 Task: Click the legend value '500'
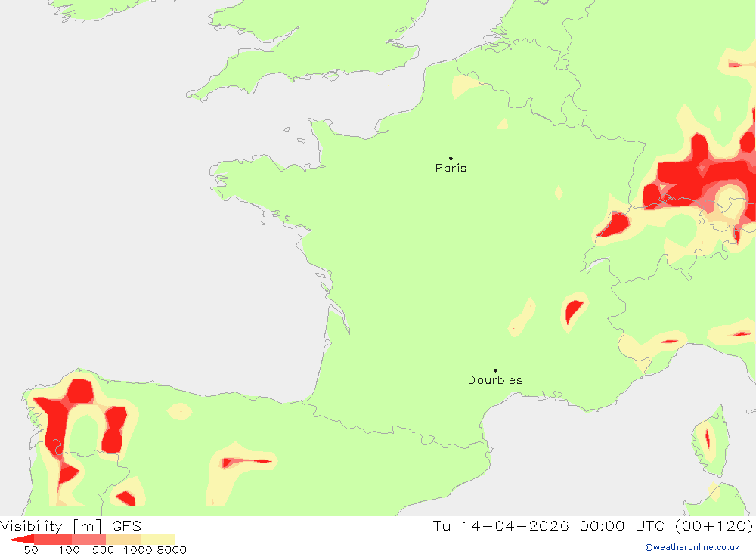[x=103, y=550]
